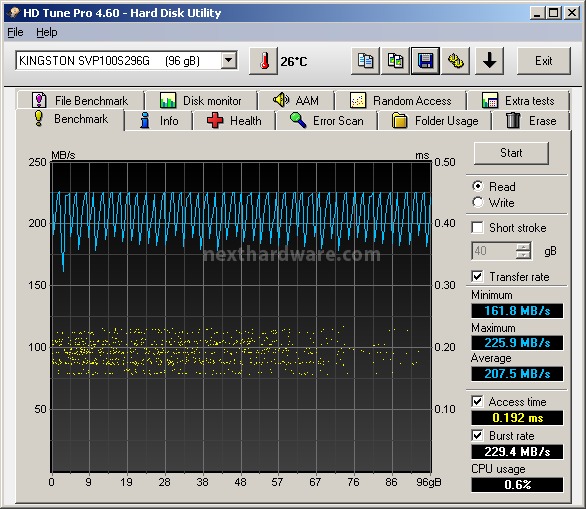Toggle the Burst rate checkbox
Screen dimensions: 586x509
(x=477, y=435)
